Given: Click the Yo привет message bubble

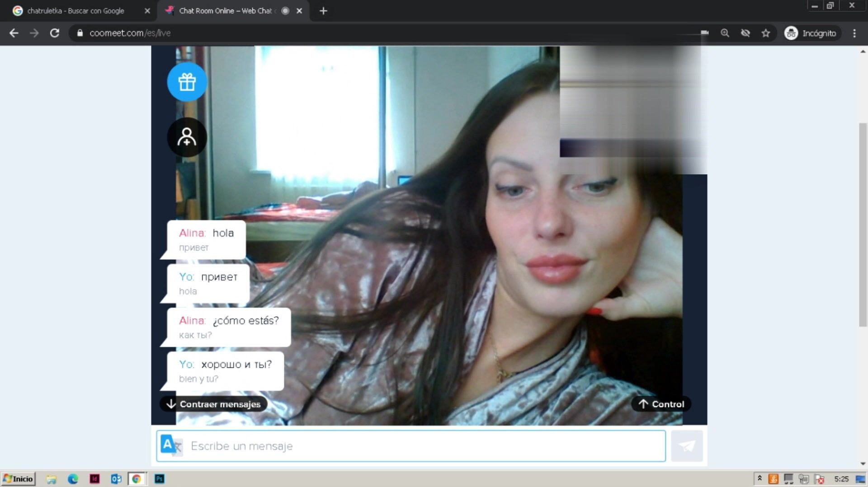Looking at the screenshot, I should click(208, 283).
